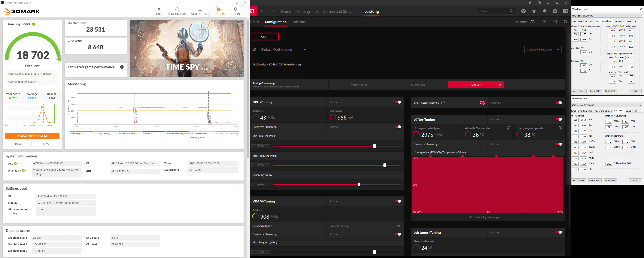Screen dimensions: 644x258
Task: Click Übergangstemperatur help icon
Action: click(560, 128)
